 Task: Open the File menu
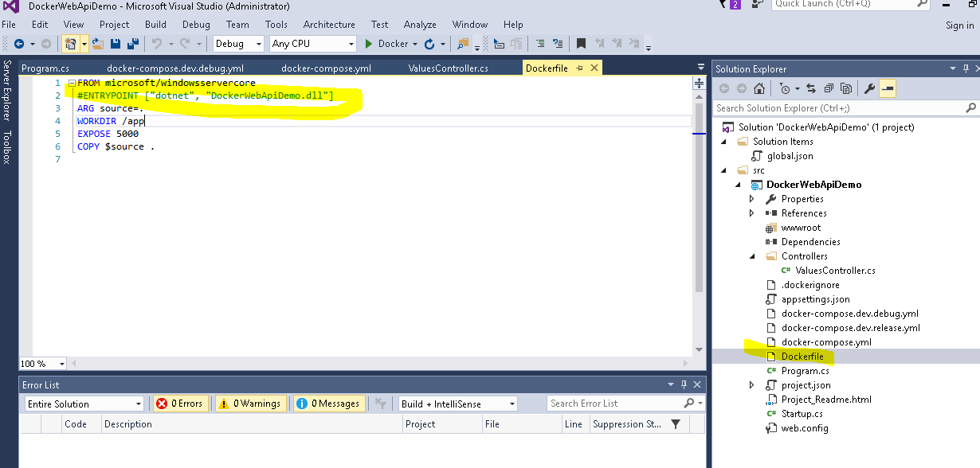pos(9,25)
